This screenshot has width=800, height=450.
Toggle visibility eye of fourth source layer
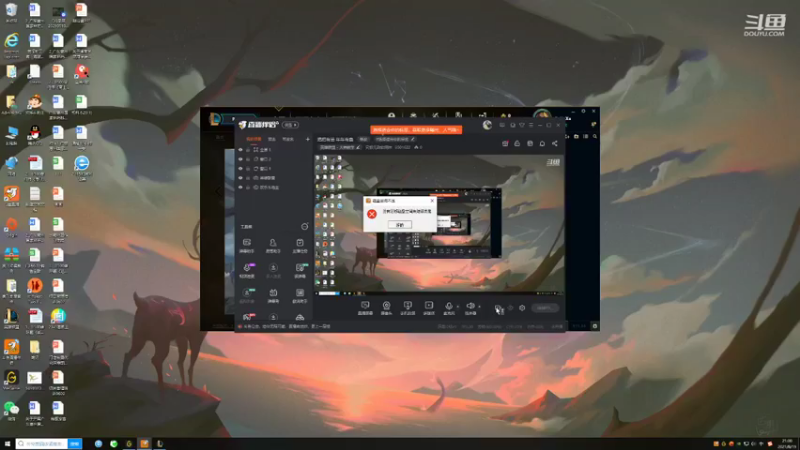tap(240, 178)
